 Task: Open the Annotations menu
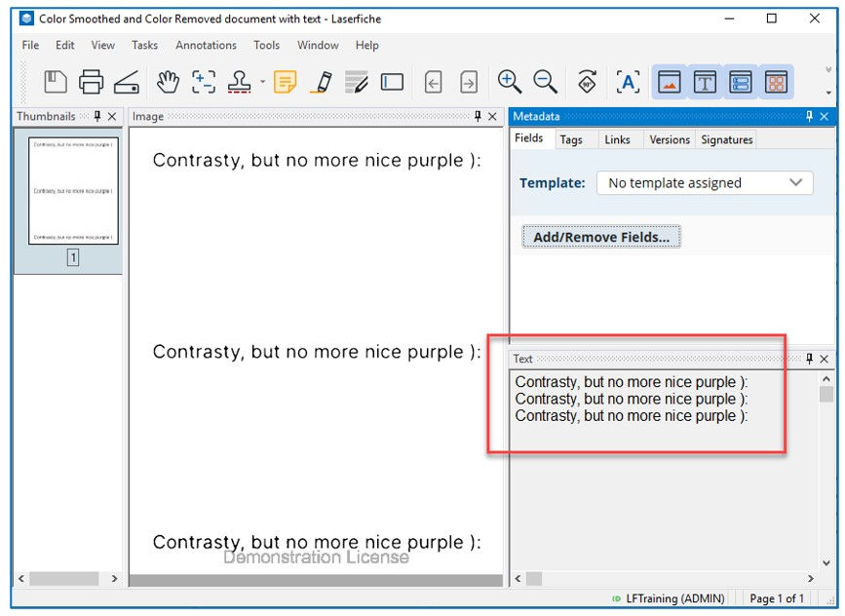coord(206,45)
